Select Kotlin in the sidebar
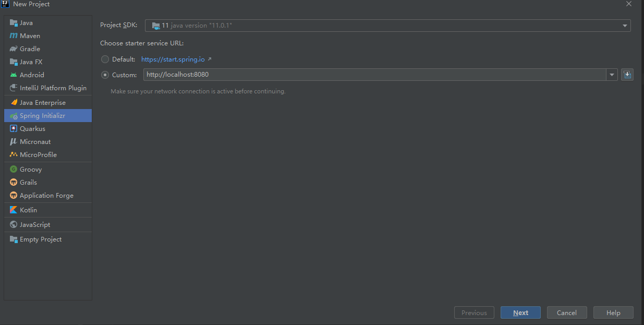This screenshot has height=325, width=644. pos(48,210)
